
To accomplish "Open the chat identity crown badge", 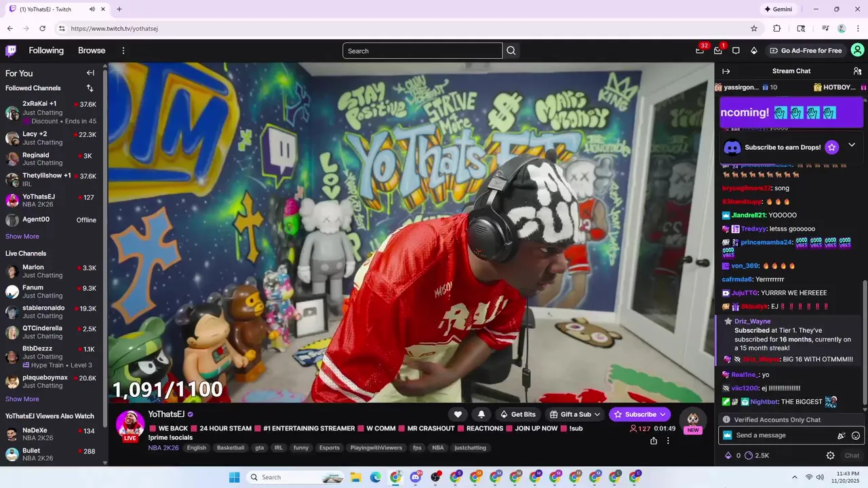I will coord(728,436).
